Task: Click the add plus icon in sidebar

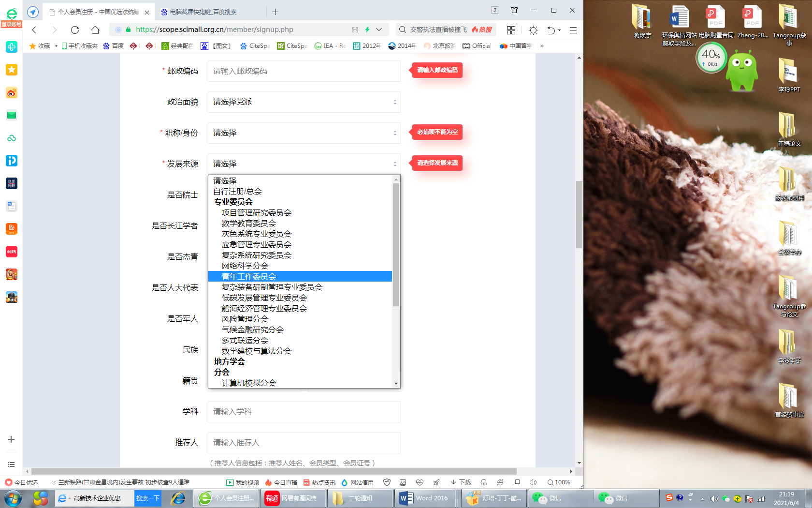Action: click(x=11, y=439)
